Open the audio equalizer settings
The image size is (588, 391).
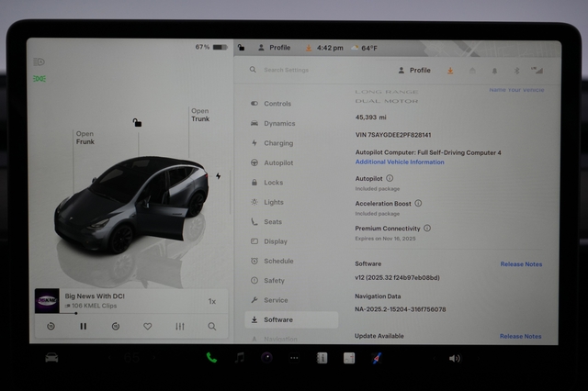pos(180,327)
